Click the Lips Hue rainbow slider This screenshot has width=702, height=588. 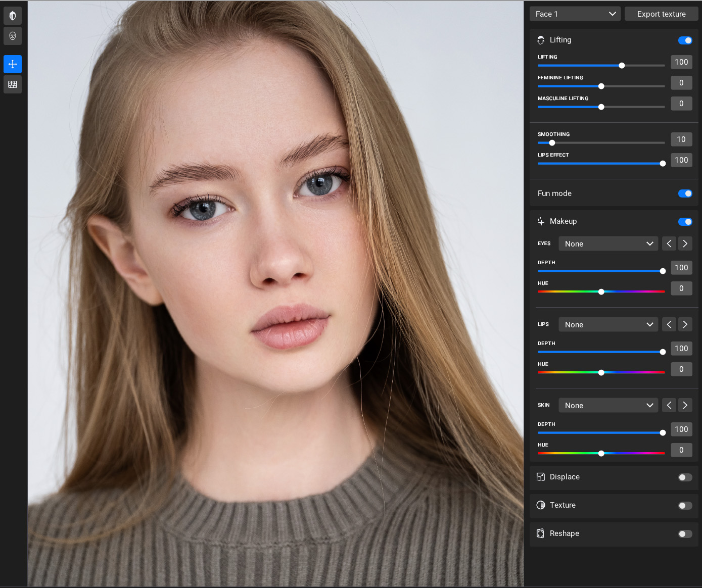click(x=601, y=373)
